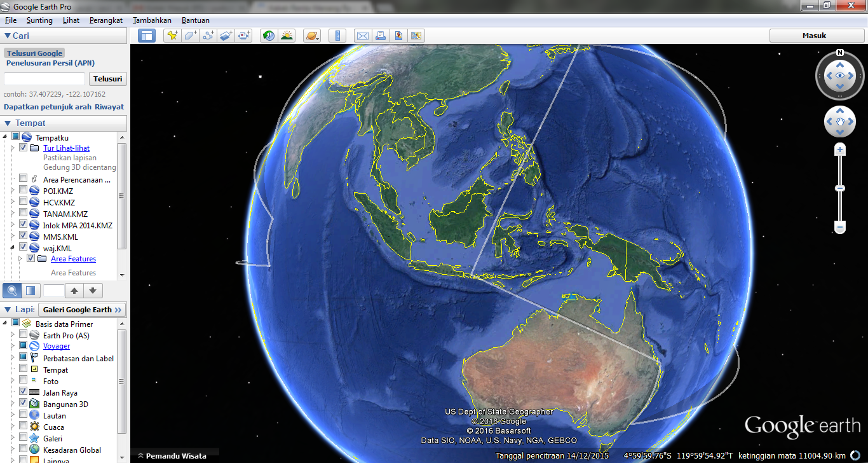Click the Print icon in toolbar
This screenshot has width=868, height=463.
tap(380, 36)
